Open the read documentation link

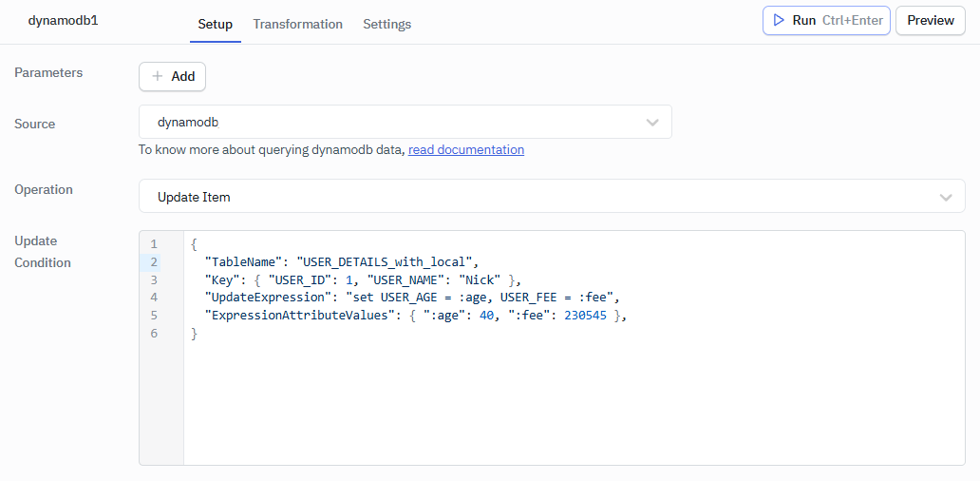coord(465,149)
